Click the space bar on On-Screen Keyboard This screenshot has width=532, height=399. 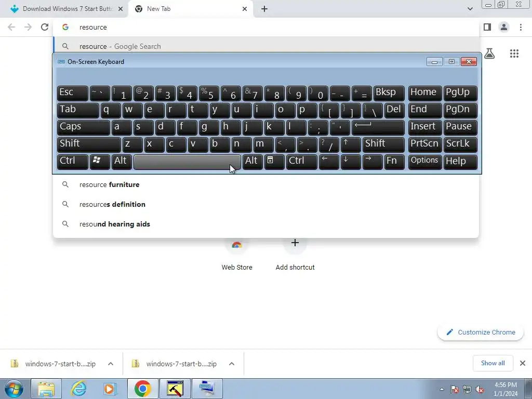click(x=187, y=162)
